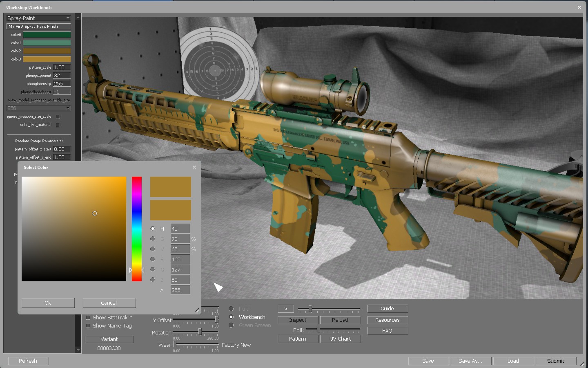The width and height of the screenshot is (588, 368).
Task: Select the H radio button
Action: tap(153, 229)
